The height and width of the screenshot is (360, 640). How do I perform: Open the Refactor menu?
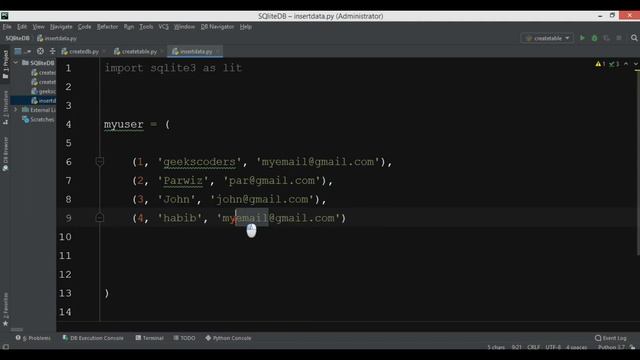click(107, 27)
